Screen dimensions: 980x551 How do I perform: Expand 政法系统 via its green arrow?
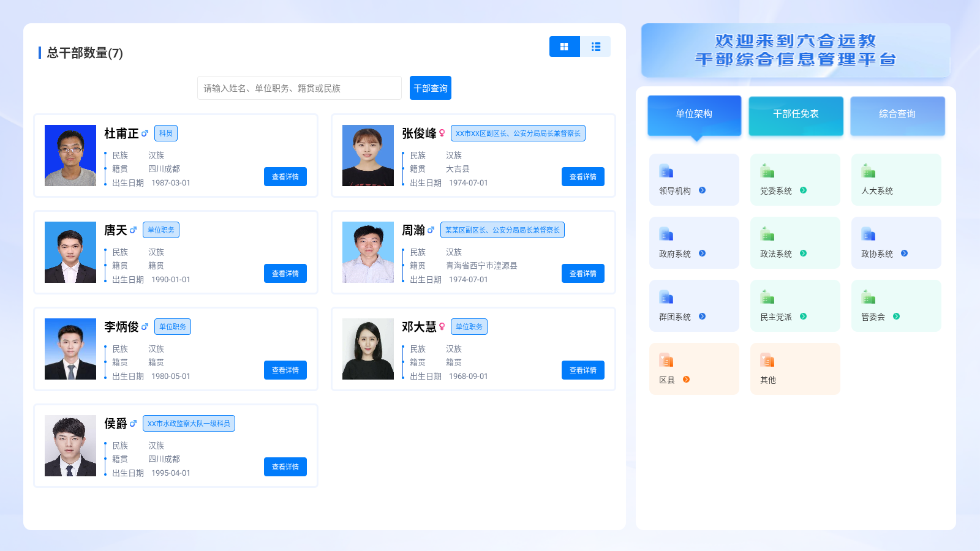click(803, 253)
